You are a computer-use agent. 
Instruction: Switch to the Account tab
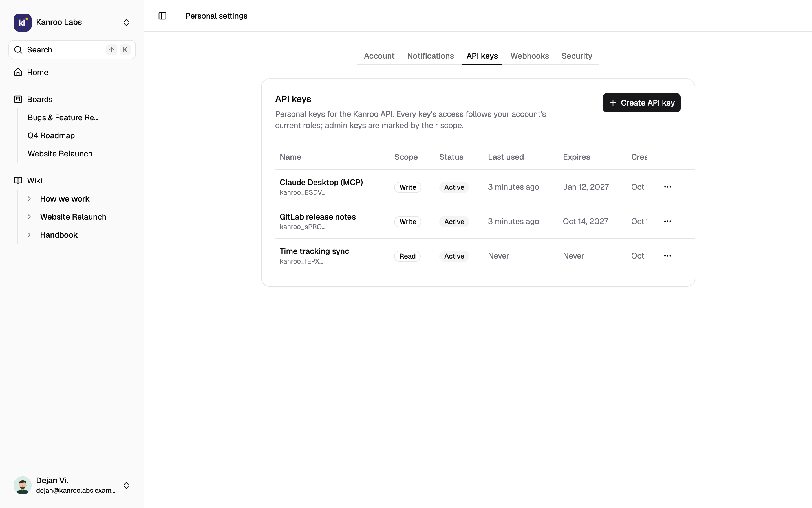379,56
